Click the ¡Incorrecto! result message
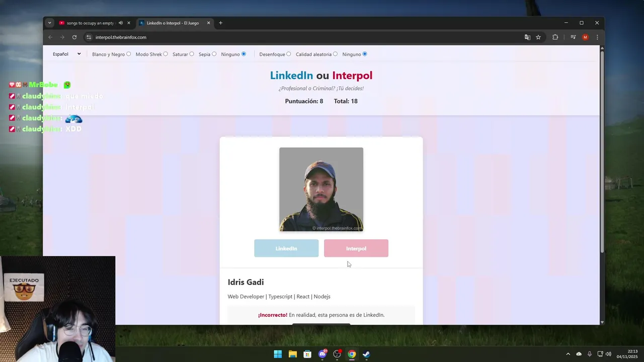 (x=321, y=315)
